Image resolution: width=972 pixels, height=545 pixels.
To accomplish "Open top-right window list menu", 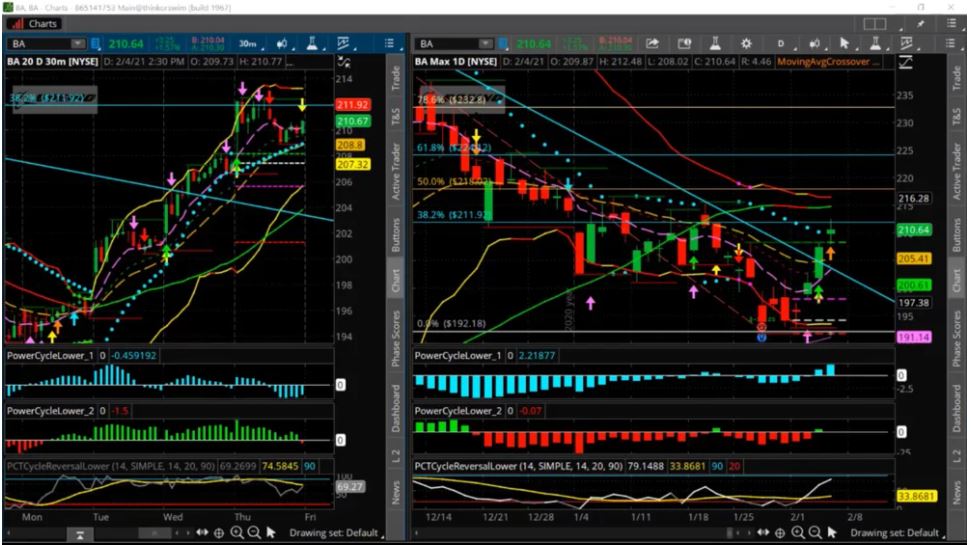I will [951, 24].
